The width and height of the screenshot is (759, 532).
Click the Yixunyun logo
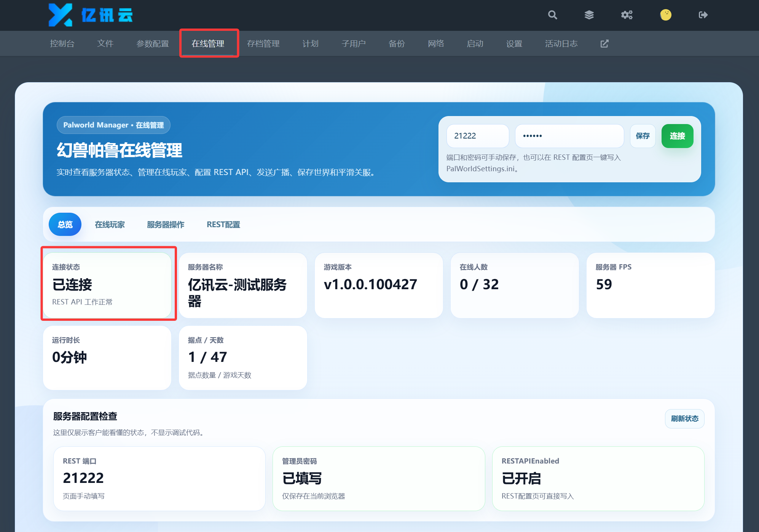(x=91, y=15)
